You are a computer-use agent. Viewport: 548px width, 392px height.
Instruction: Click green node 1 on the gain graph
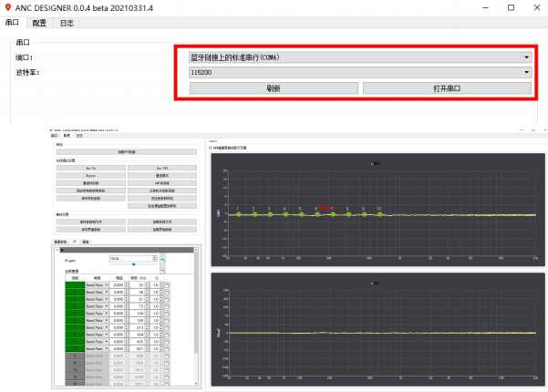tap(239, 214)
